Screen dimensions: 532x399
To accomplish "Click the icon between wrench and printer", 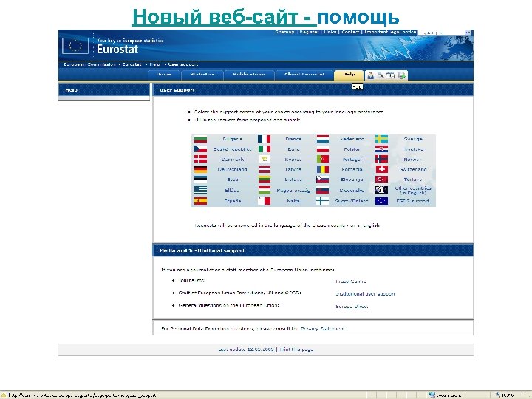I will tap(391, 75).
